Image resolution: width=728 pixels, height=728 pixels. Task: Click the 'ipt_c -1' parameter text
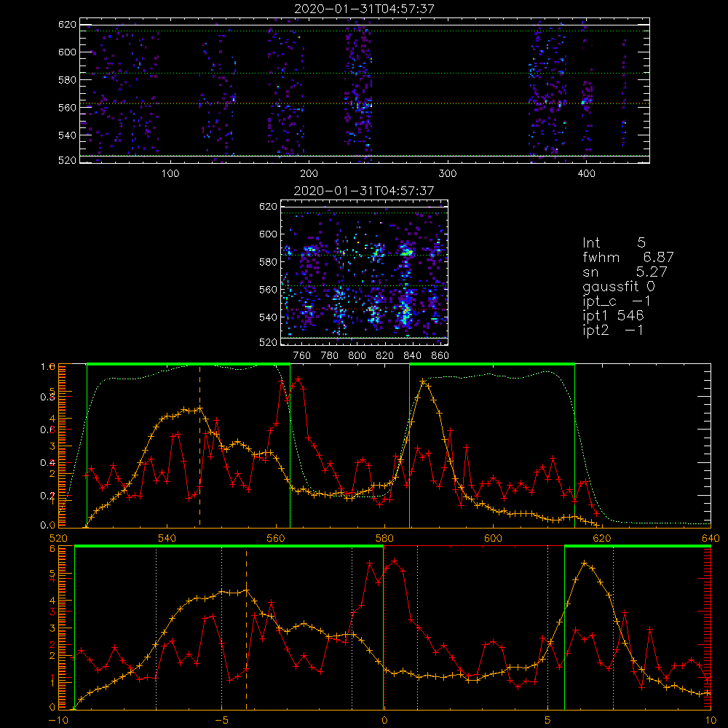click(x=617, y=301)
